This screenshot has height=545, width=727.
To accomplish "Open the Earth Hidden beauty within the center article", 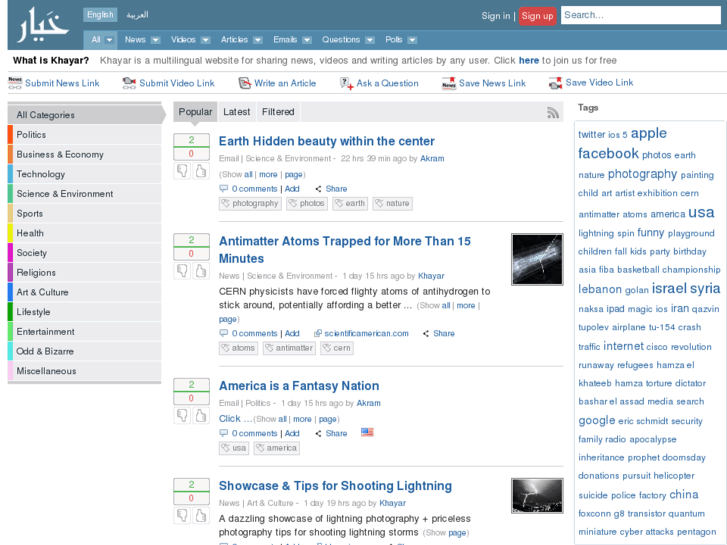I will click(326, 141).
